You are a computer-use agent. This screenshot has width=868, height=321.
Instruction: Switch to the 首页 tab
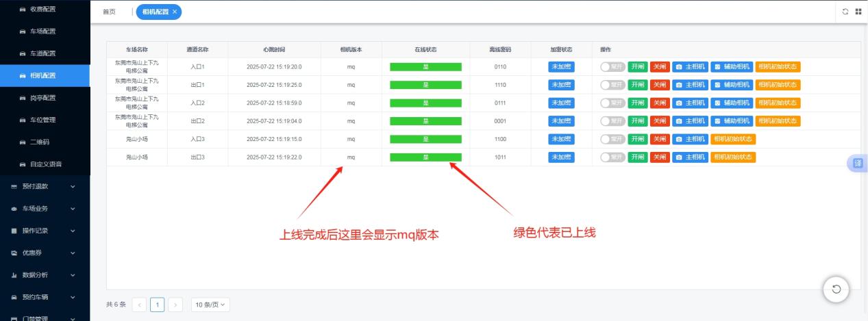[x=109, y=12]
